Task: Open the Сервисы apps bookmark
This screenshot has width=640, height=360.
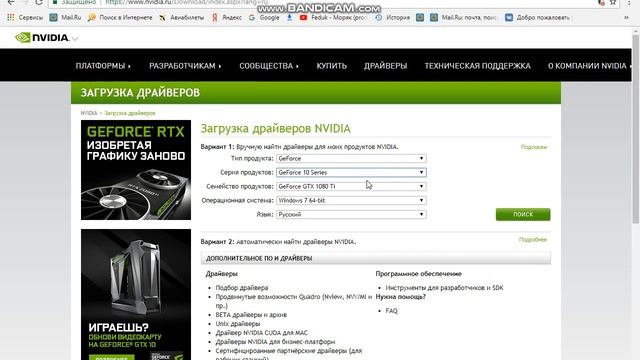Action: pos(25,18)
